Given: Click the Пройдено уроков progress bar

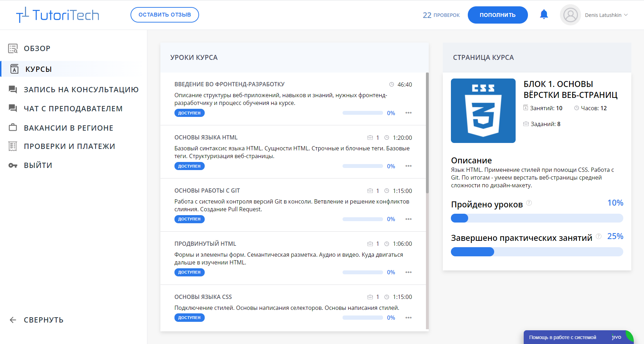Looking at the screenshot, I should pyautogui.click(x=537, y=218).
